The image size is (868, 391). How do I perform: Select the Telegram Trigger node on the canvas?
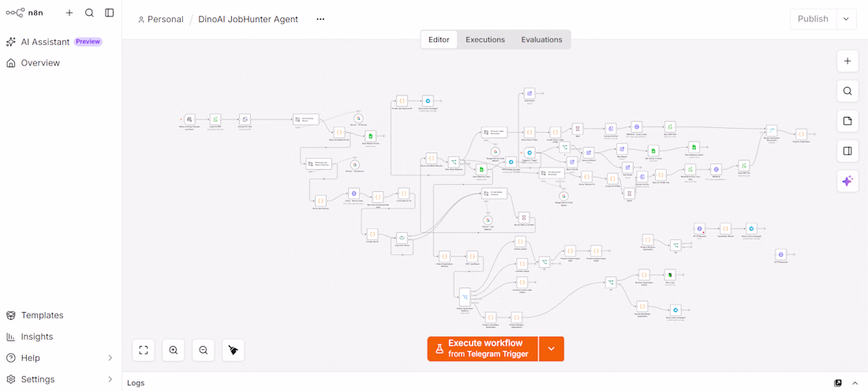(x=529, y=153)
